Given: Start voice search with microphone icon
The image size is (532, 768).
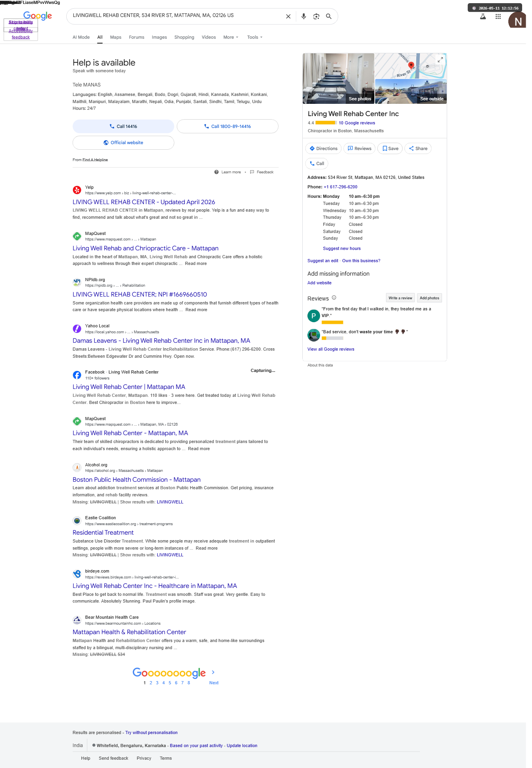Looking at the screenshot, I should tap(303, 17).
